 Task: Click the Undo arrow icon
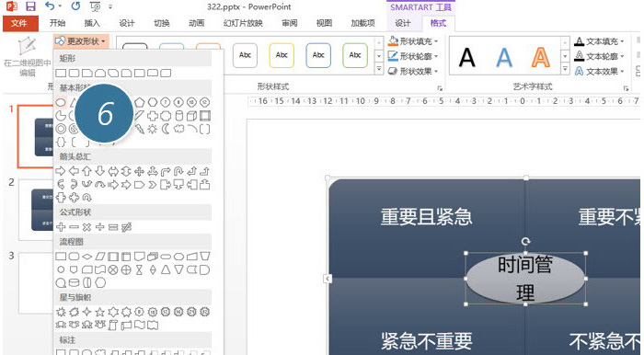(x=50, y=6)
